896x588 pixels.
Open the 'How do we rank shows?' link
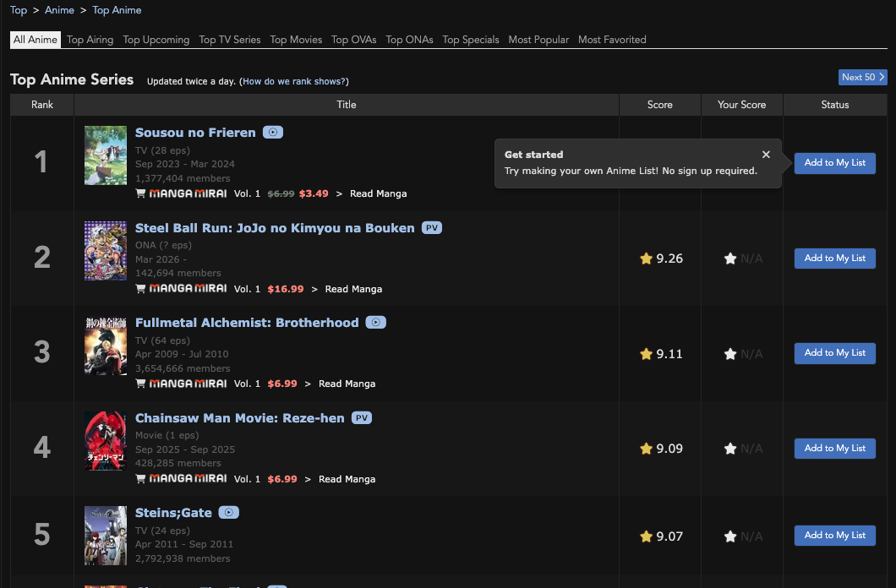pyautogui.click(x=294, y=82)
